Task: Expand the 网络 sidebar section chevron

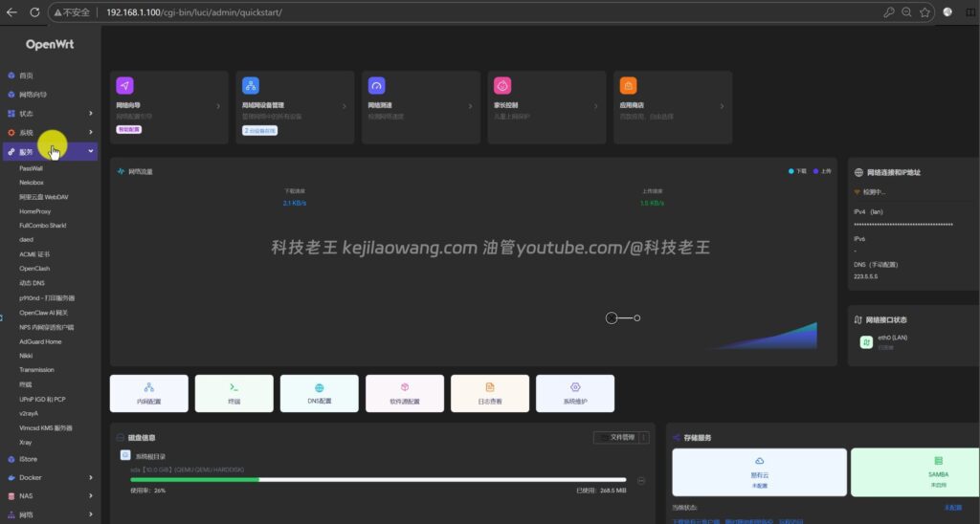Action: click(x=91, y=514)
